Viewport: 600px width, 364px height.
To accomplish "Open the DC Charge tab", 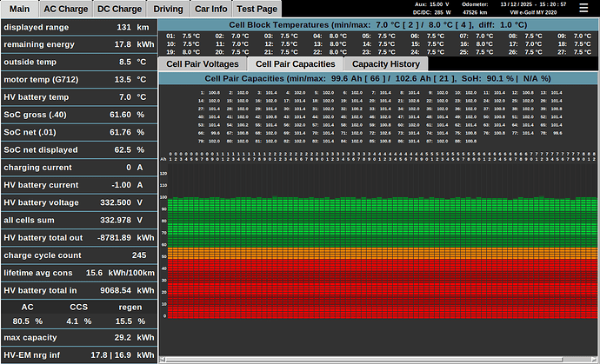I will click(119, 9).
